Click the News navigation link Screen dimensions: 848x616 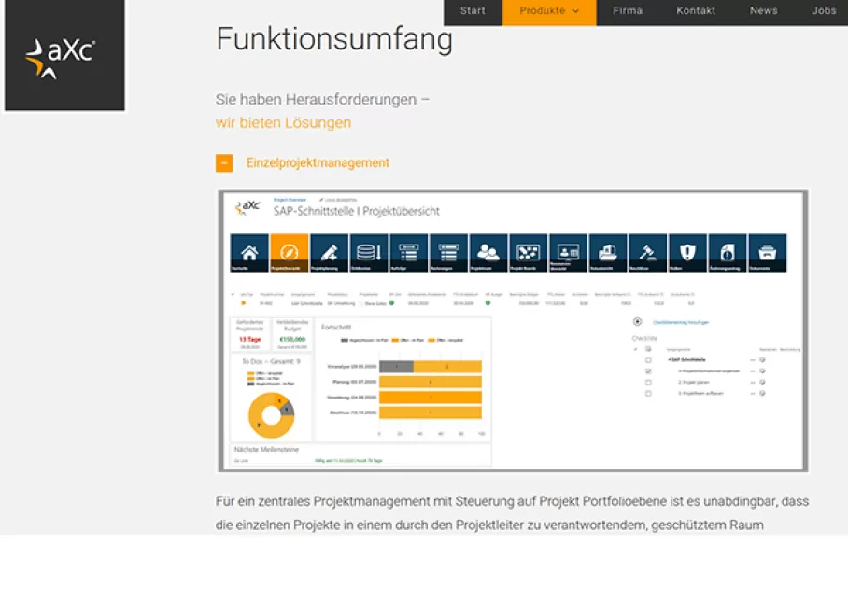763,11
